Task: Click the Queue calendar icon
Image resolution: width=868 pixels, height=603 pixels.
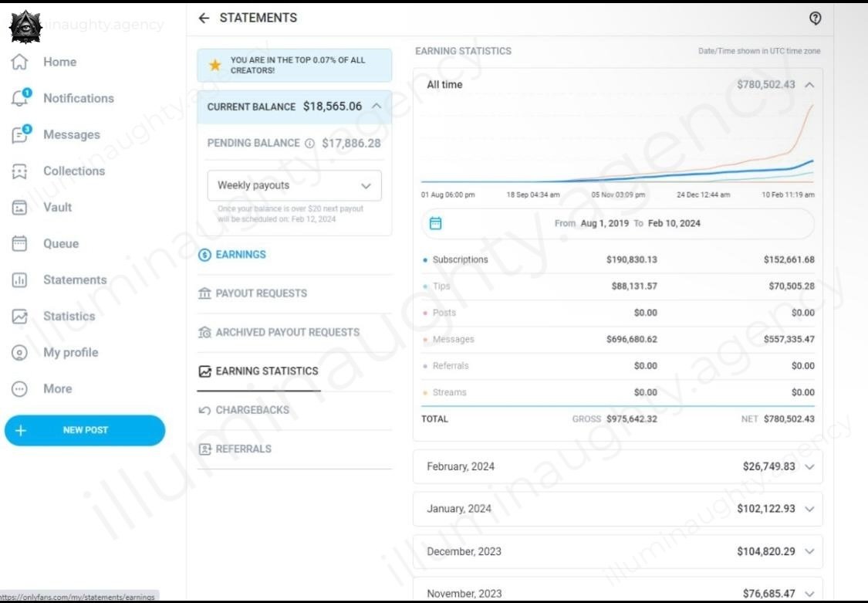Action: tap(19, 244)
